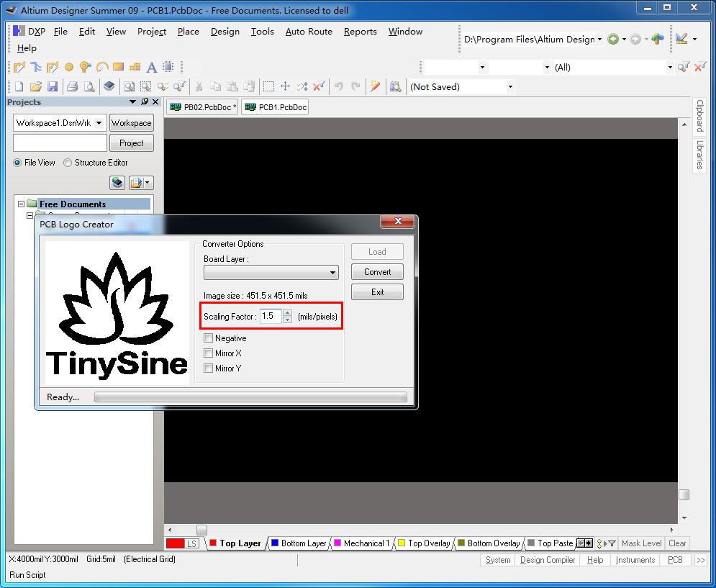Select the Structure Editor radio button

[68, 163]
